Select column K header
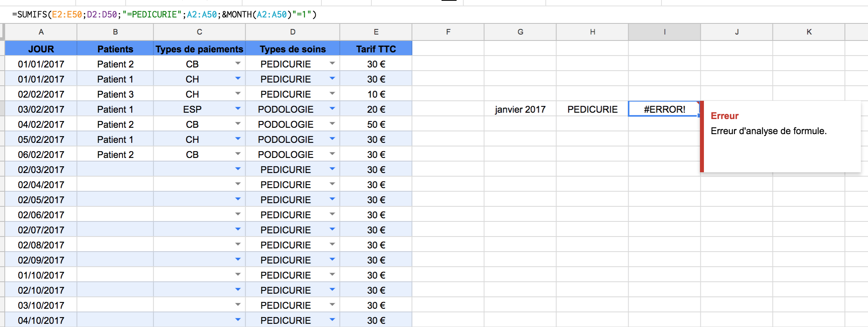This screenshot has height=327, width=868. click(809, 32)
